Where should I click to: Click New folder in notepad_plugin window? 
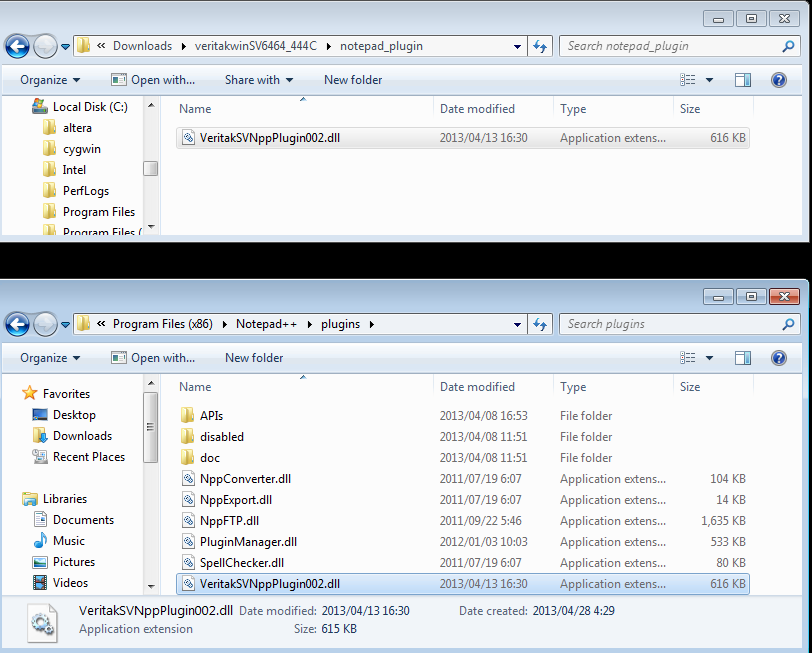(x=353, y=80)
